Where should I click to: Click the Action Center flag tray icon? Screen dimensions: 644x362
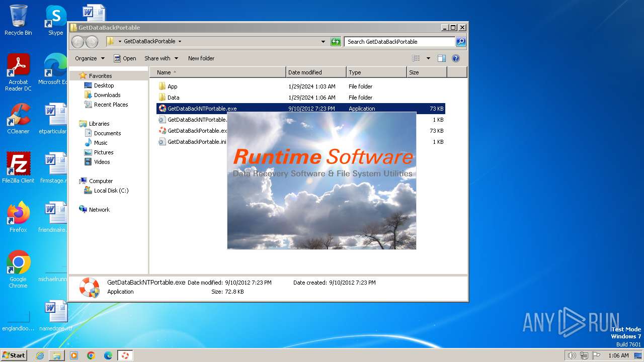click(596, 355)
